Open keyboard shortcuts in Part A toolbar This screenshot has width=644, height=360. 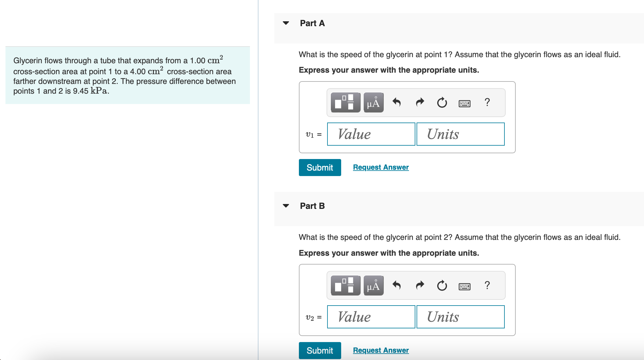pyautogui.click(x=464, y=104)
